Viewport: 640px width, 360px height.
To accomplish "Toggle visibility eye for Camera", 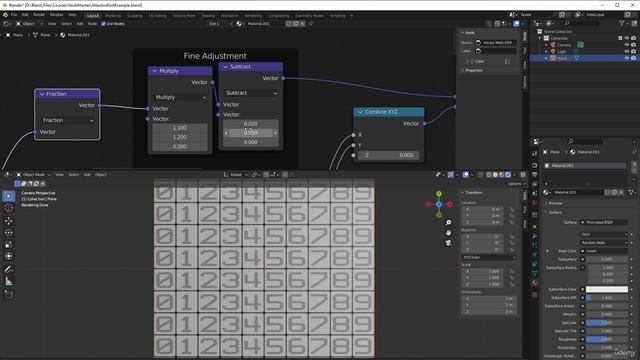I will 627,45.
